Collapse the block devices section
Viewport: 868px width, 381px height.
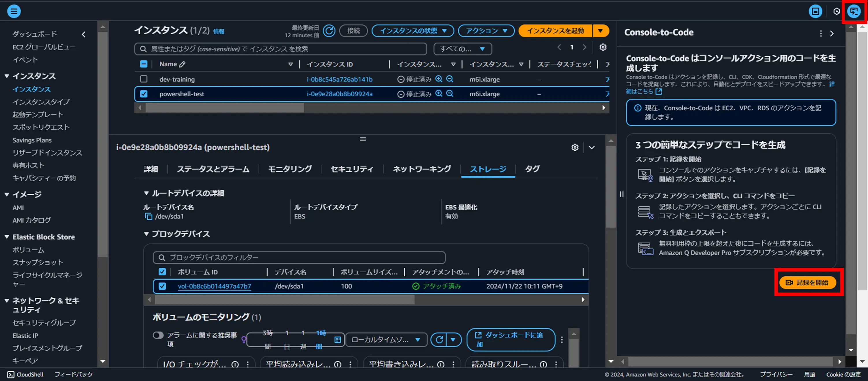146,234
